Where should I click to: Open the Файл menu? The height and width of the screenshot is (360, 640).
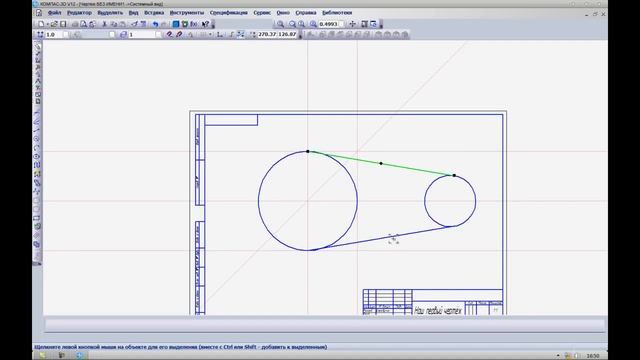click(54, 13)
